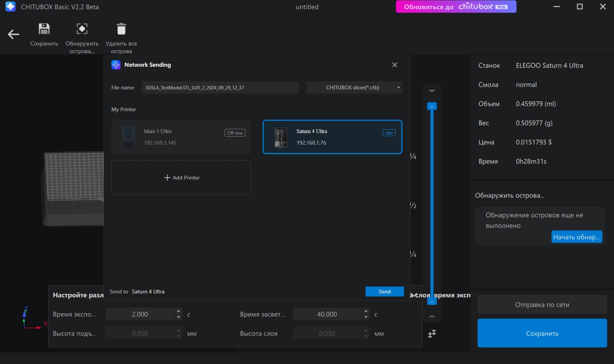Click the layer step icon below slider
This screenshot has width=614, height=364.
432,334
